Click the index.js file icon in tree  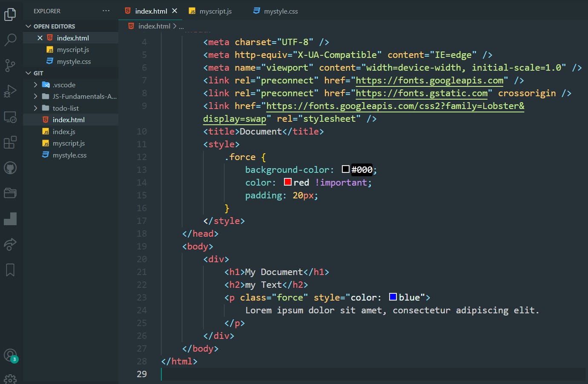(x=46, y=132)
